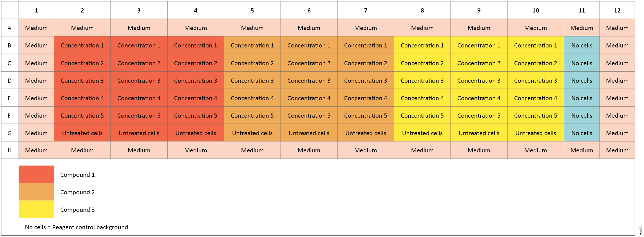The image size is (644, 237).
Task: Click the Reagent control background note text
Action: 76,227
